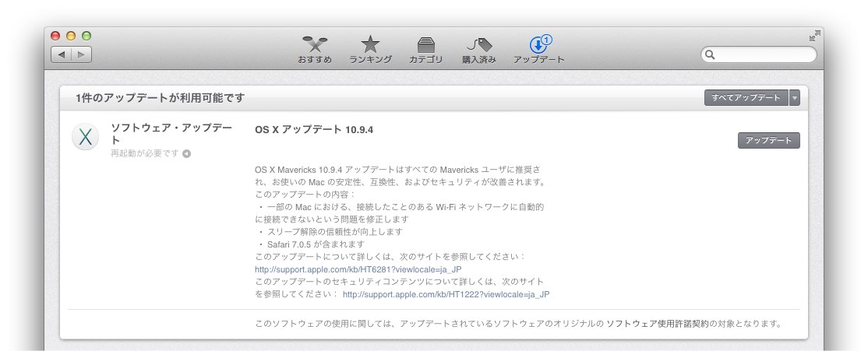Open the ソフトウェア使用許諾契約 link
The width and height of the screenshot is (868, 351).
click(x=658, y=324)
